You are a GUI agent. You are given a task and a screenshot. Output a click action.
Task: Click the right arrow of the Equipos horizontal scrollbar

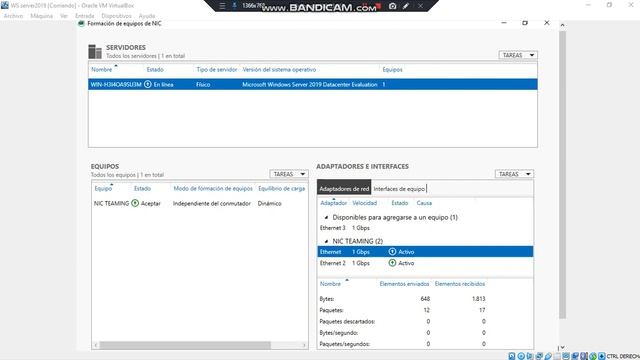coord(304,345)
